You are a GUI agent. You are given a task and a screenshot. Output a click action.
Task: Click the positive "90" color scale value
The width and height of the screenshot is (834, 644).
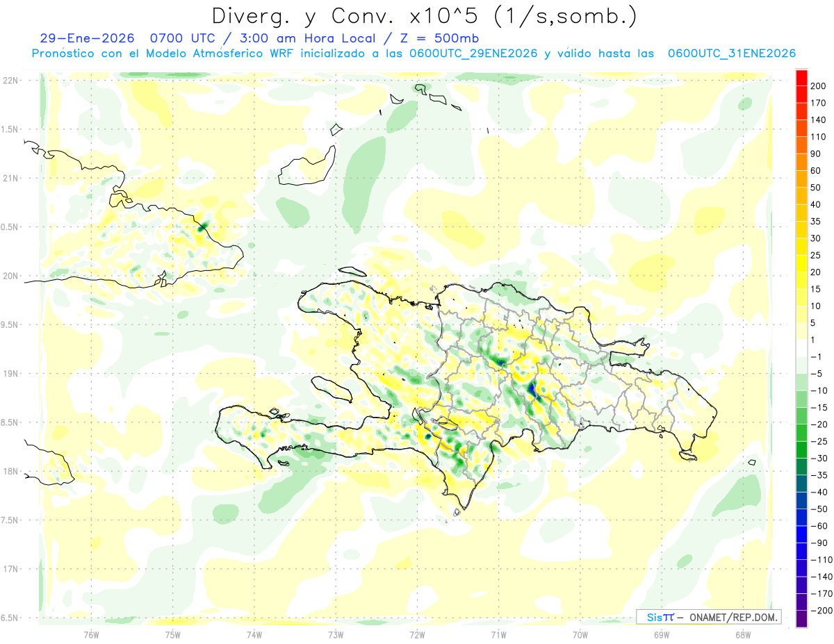816,154
